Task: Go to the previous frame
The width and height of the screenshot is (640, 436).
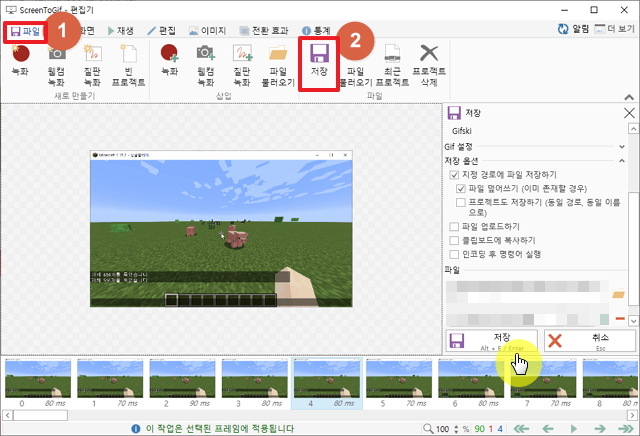Action: coord(547,429)
